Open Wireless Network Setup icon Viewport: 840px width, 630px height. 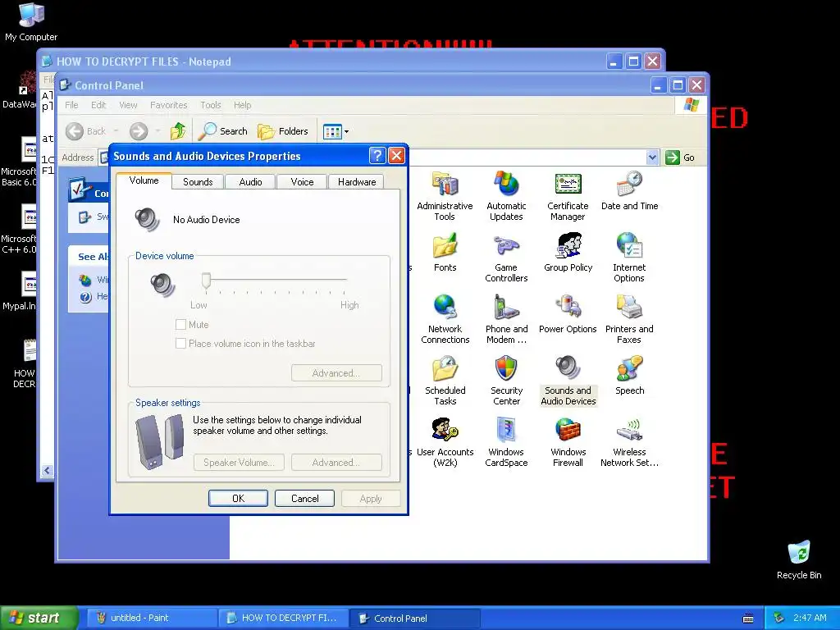click(629, 442)
